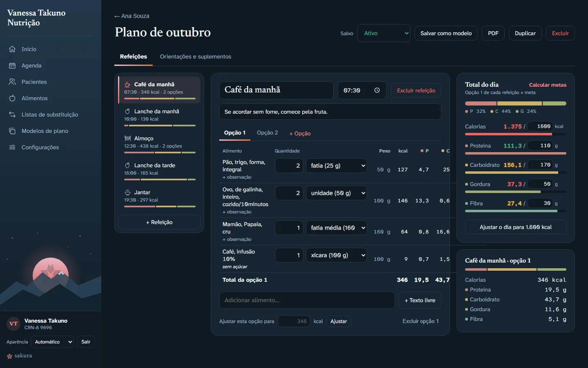The height and width of the screenshot is (368, 588).
Task: Click Excluir refeição button
Action: (416, 90)
